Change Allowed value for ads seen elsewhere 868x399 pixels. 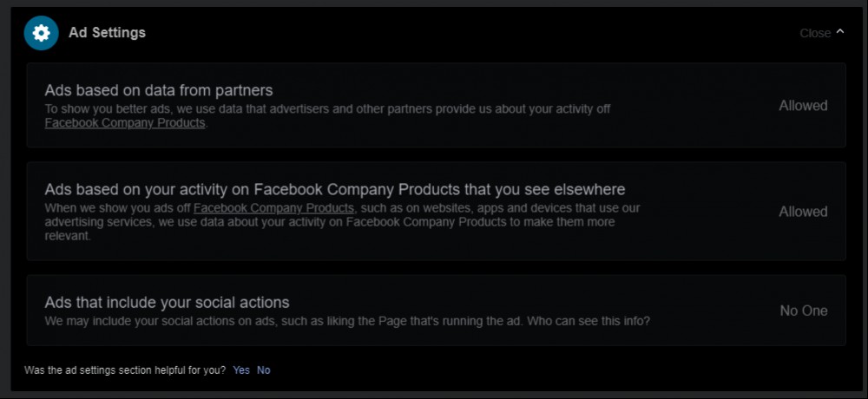[x=803, y=212]
